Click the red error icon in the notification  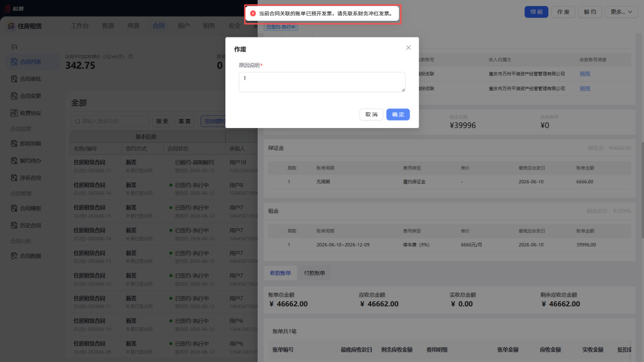coord(253,14)
